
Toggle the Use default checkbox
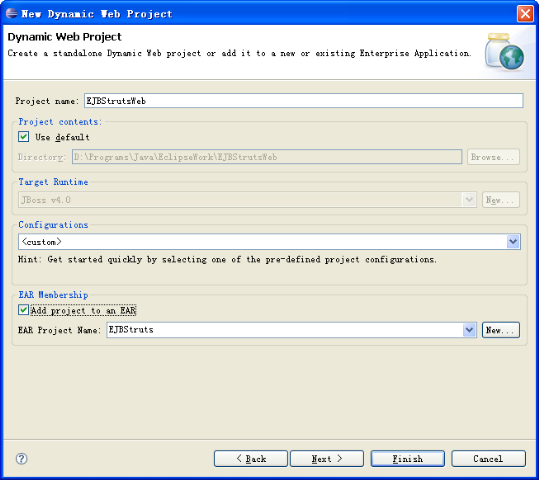click(23, 137)
